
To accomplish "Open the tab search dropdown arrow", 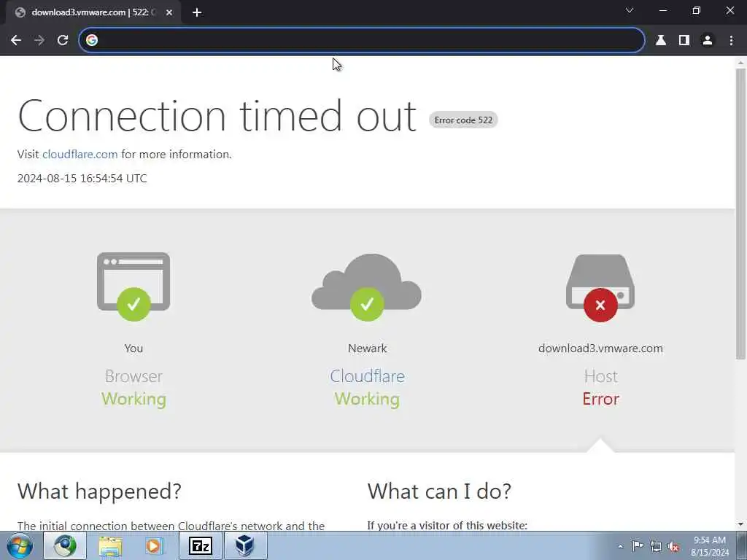I will 630,10.
